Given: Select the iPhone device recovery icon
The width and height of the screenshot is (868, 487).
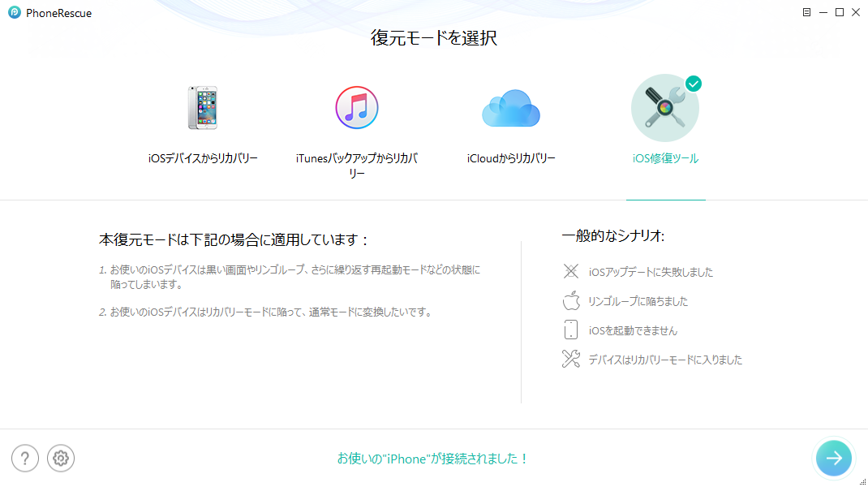Looking at the screenshot, I should point(203,108).
